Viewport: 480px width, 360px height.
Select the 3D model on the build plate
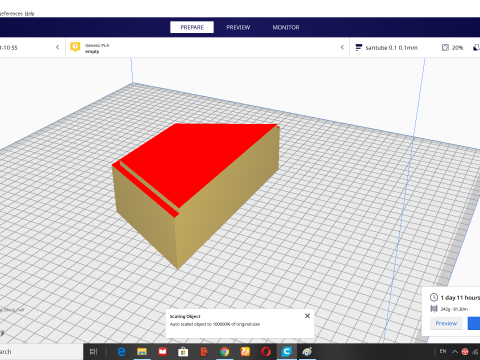pos(197,193)
